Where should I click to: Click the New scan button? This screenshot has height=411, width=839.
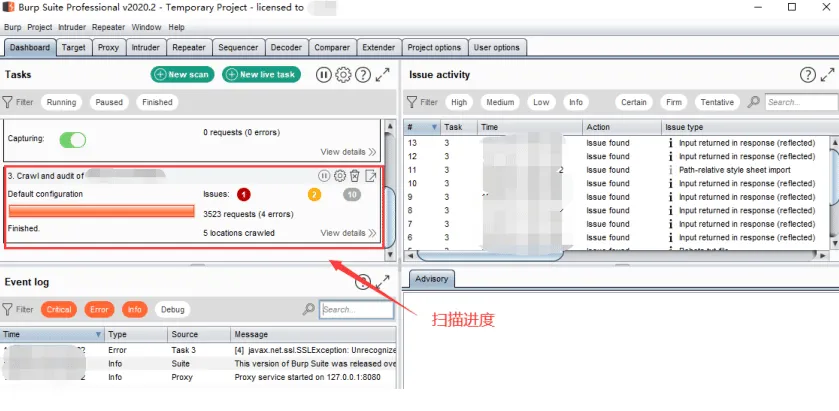pyautogui.click(x=182, y=74)
